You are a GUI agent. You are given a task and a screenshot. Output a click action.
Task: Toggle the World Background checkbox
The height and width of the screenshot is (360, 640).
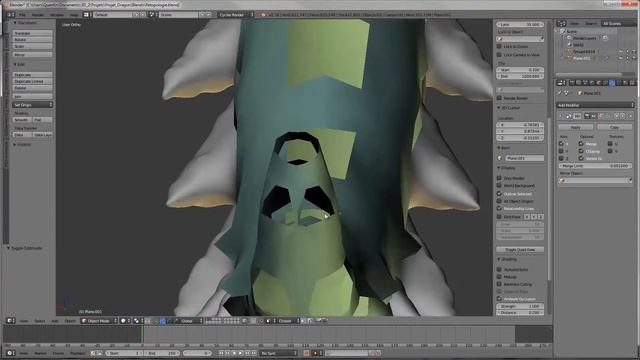click(x=499, y=186)
